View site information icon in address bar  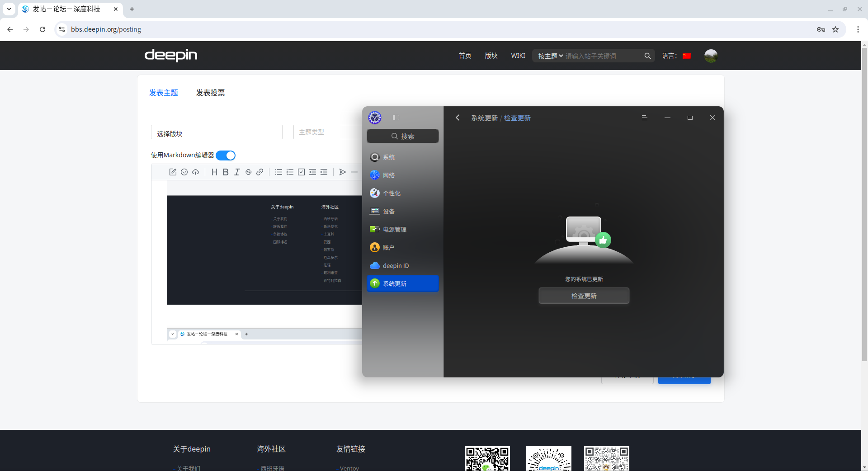(x=62, y=29)
